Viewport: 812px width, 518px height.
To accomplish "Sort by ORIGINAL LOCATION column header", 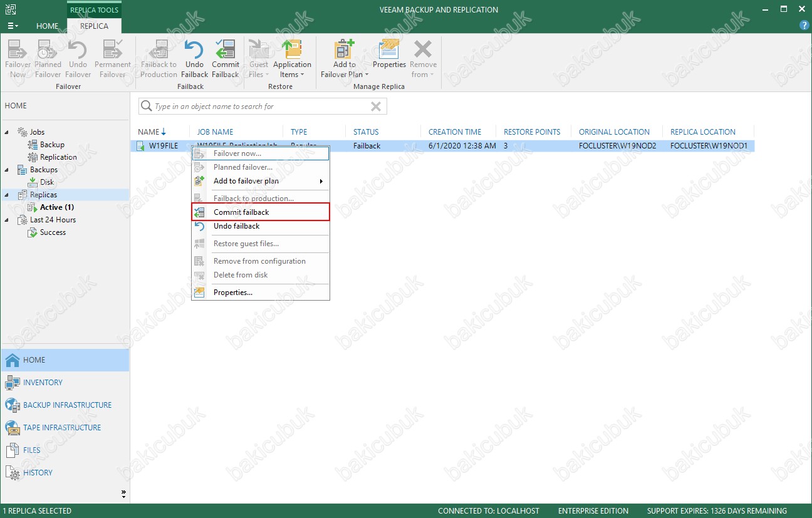I will click(x=614, y=132).
